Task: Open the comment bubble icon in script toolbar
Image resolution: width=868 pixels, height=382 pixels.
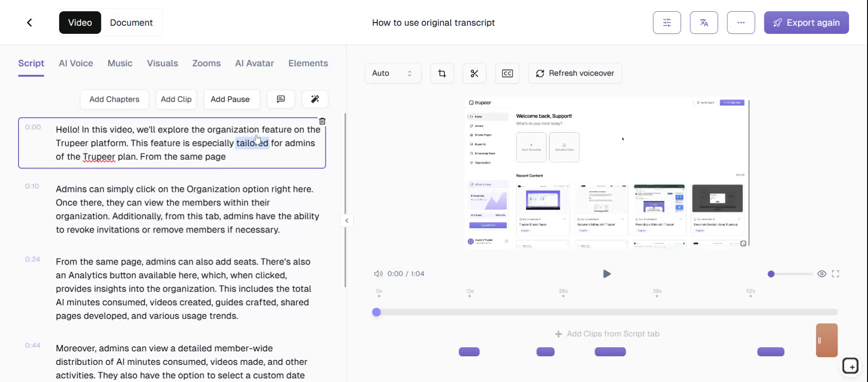Action: 281,99
